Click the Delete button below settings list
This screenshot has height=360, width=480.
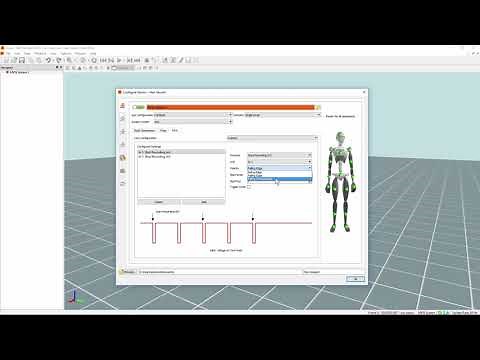coord(159,202)
